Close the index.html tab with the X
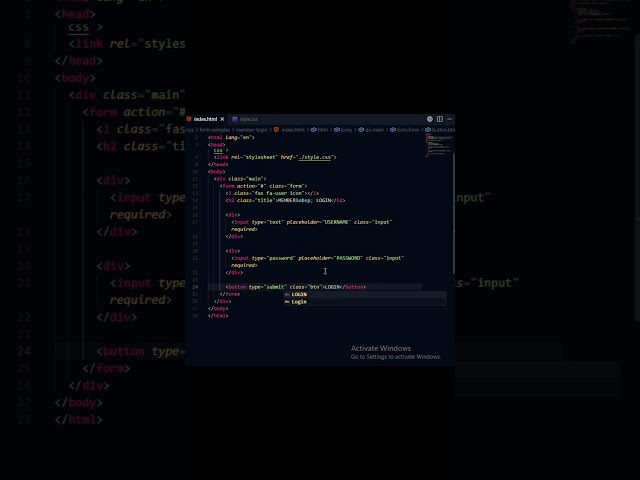This screenshot has height=480, width=640. [222, 119]
